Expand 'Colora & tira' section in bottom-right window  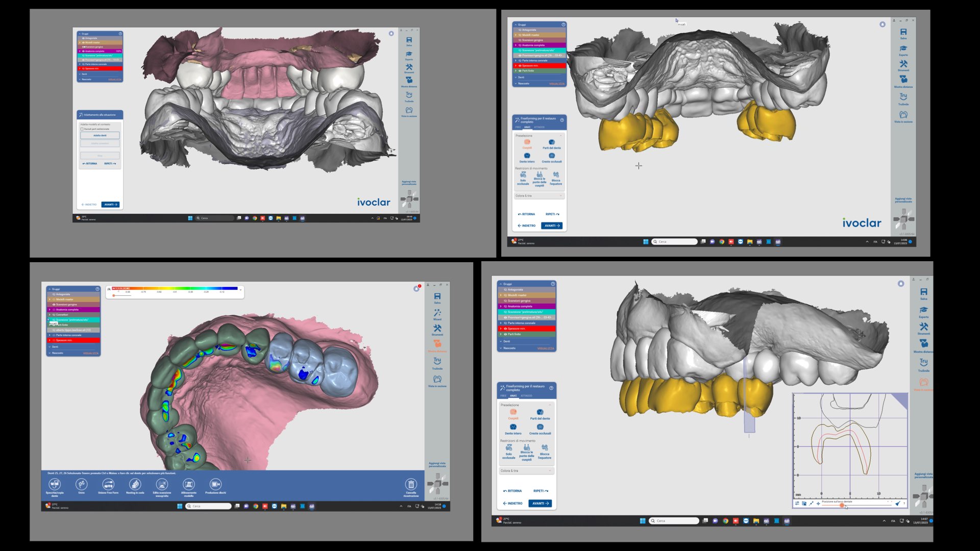pos(550,471)
